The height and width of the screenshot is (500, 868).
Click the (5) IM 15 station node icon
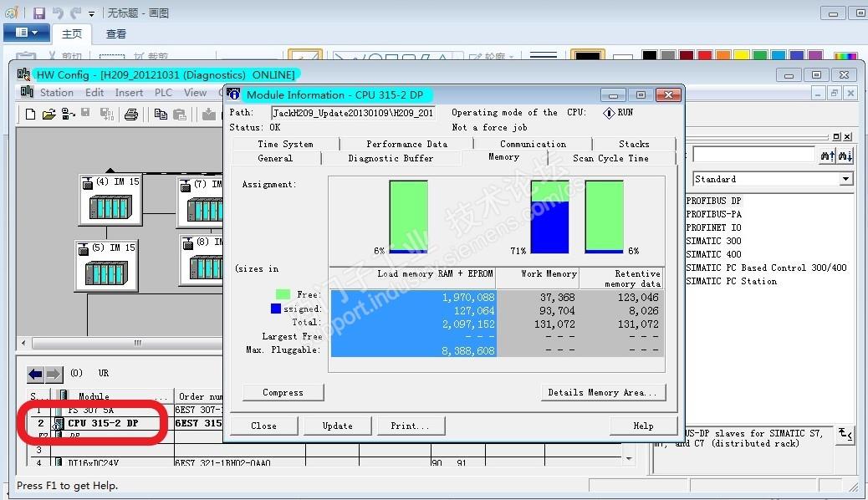(106, 266)
